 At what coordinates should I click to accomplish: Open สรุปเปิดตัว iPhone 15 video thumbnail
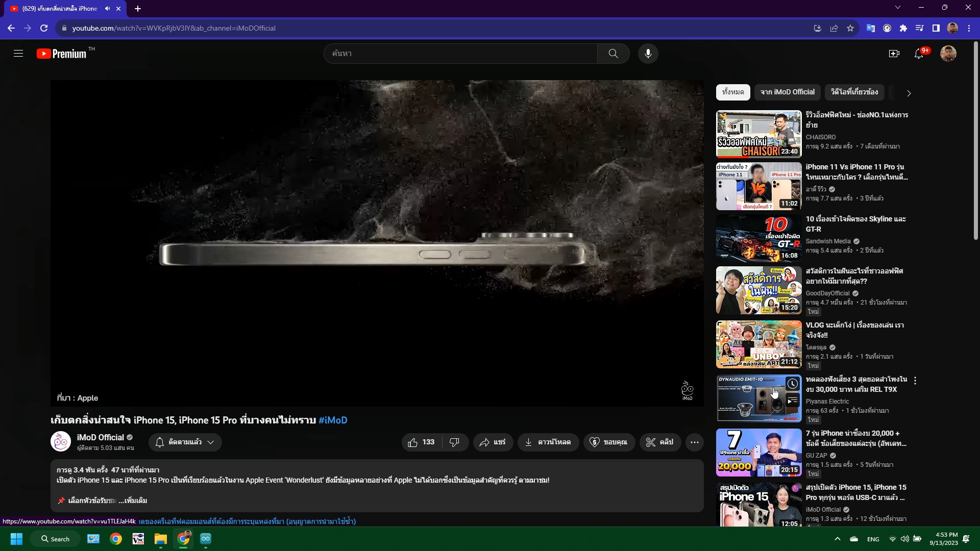pos(758,505)
